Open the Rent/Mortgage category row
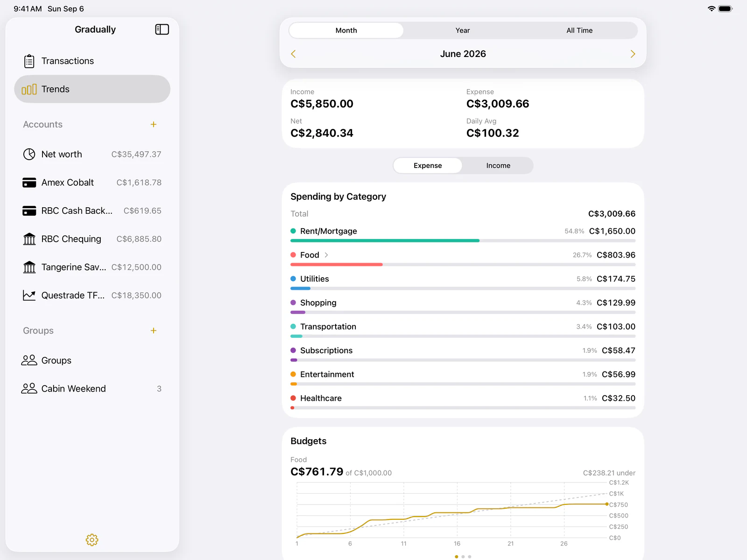Image resolution: width=747 pixels, height=560 pixels. pyautogui.click(x=463, y=234)
